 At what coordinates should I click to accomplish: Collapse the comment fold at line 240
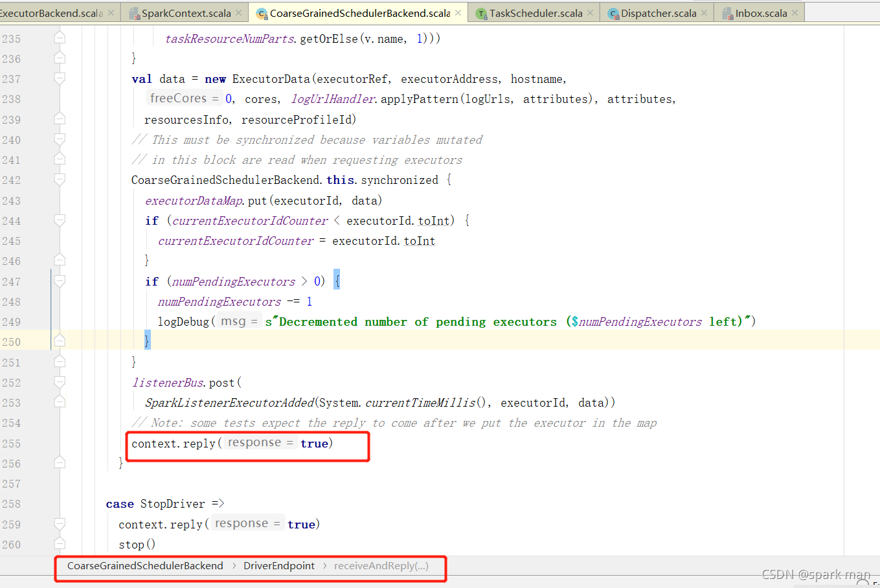[60, 140]
